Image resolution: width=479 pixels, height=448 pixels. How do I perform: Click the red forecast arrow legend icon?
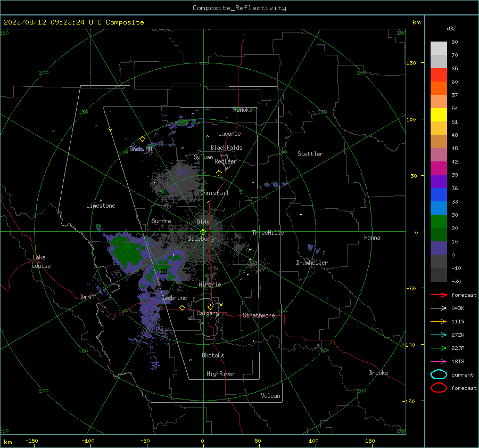click(x=439, y=295)
